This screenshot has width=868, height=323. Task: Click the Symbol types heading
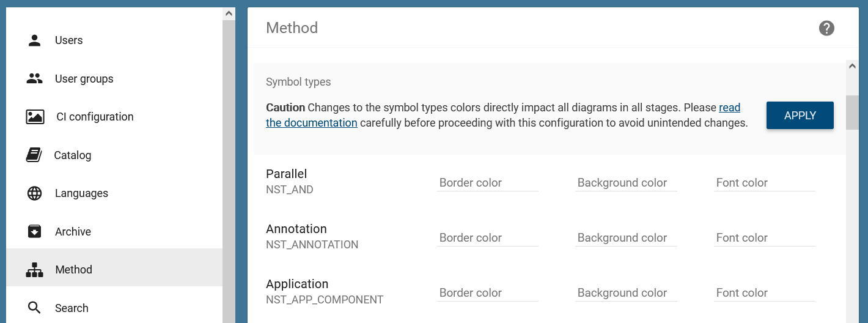pos(298,82)
